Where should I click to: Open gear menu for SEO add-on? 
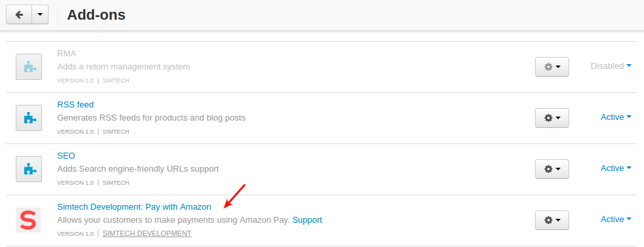552,169
